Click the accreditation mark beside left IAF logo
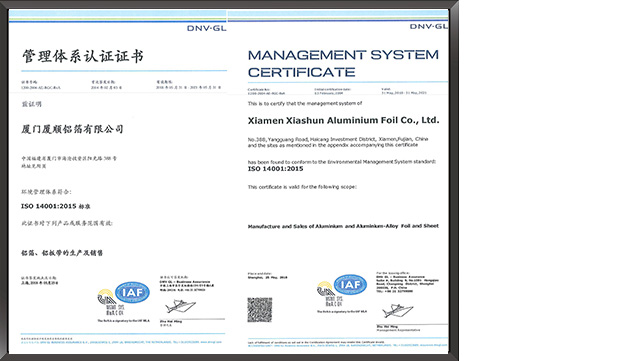Screen dimensions: 626x361 (x=108, y=302)
